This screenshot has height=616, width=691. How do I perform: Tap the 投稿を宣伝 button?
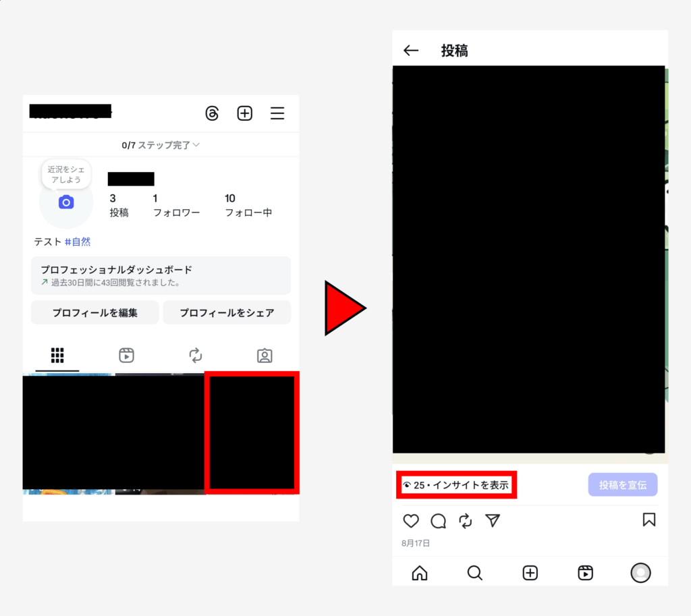click(x=622, y=484)
